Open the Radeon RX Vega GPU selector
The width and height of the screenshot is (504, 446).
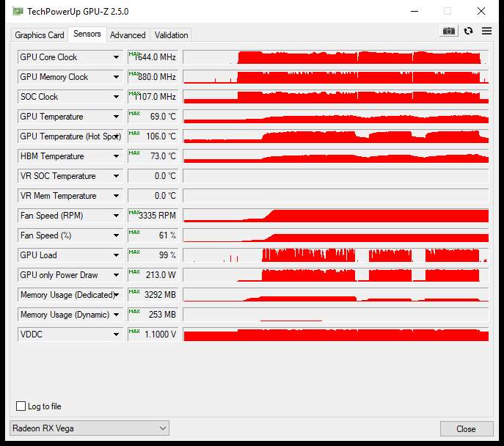coord(90,428)
